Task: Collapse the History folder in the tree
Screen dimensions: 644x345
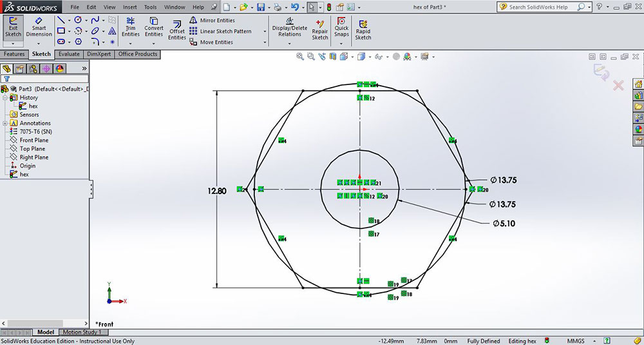Action: (x=5, y=97)
